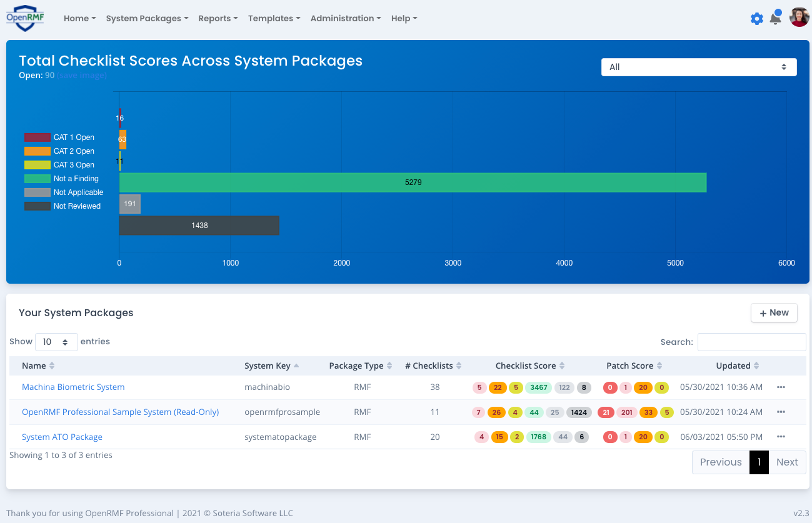The height and width of the screenshot is (523, 812).
Task: Open the actions ellipsis for Machina Biometric System
Action: [781, 387]
